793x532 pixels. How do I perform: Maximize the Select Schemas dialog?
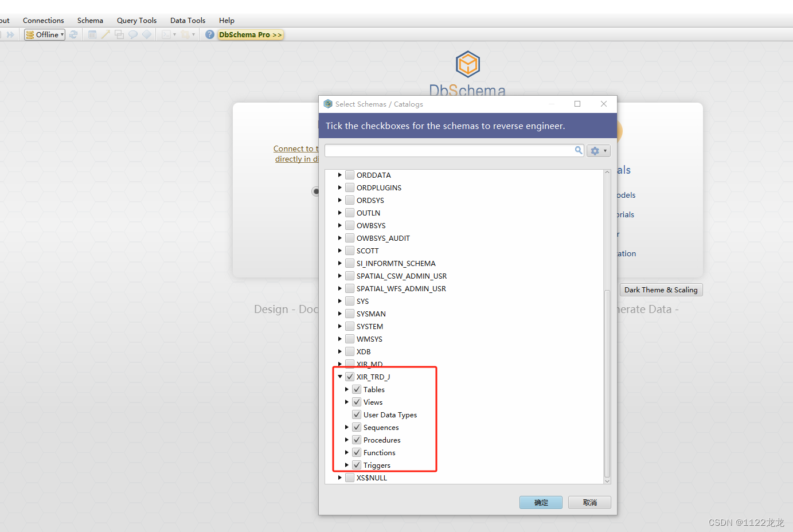pyautogui.click(x=577, y=104)
